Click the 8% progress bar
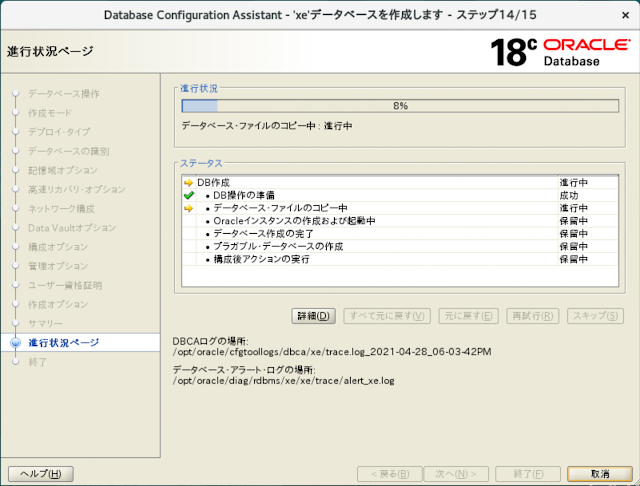The image size is (640, 486). click(400, 106)
